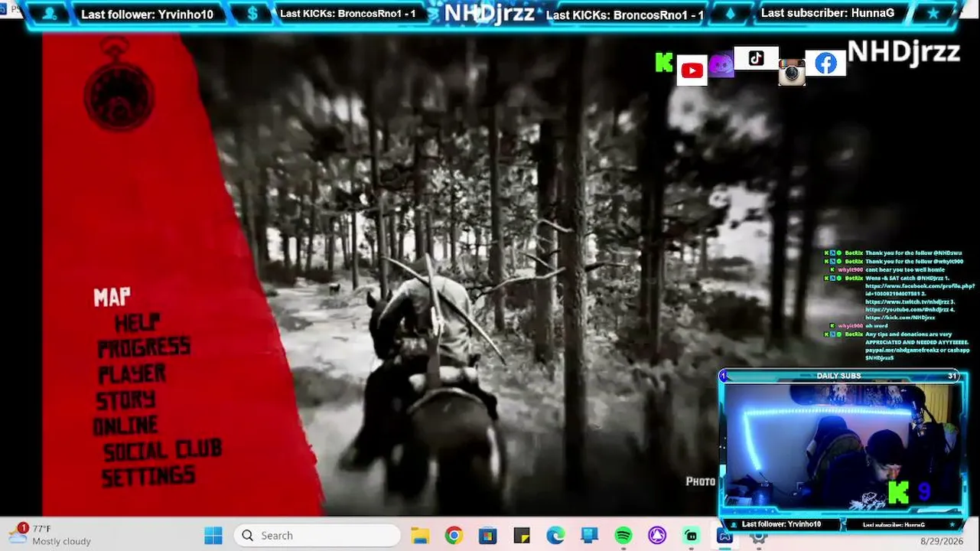Image resolution: width=980 pixels, height=551 pixels.
Task: Go to ONLINE in the pause menu
Action: tap(125, 425)
